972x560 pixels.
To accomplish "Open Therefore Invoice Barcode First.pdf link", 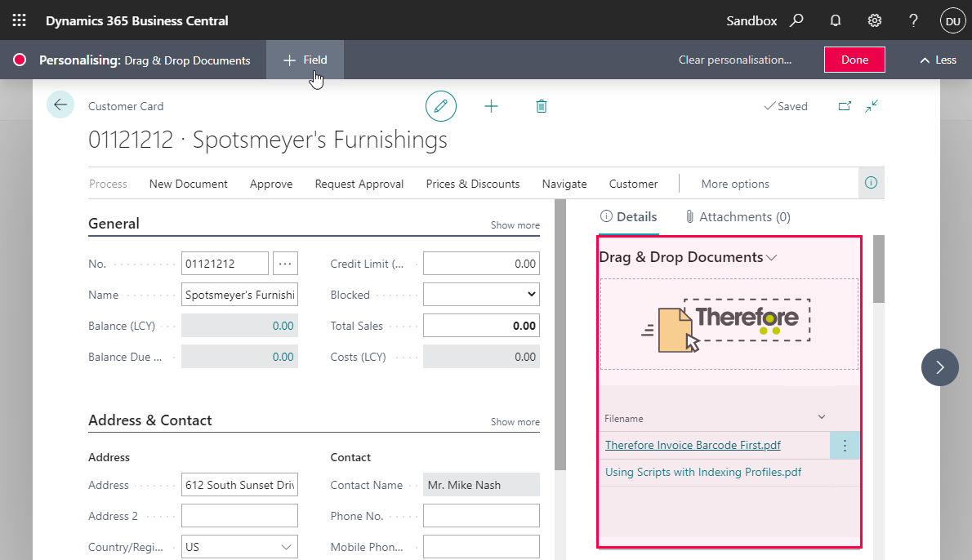I will tap(693, 445).
